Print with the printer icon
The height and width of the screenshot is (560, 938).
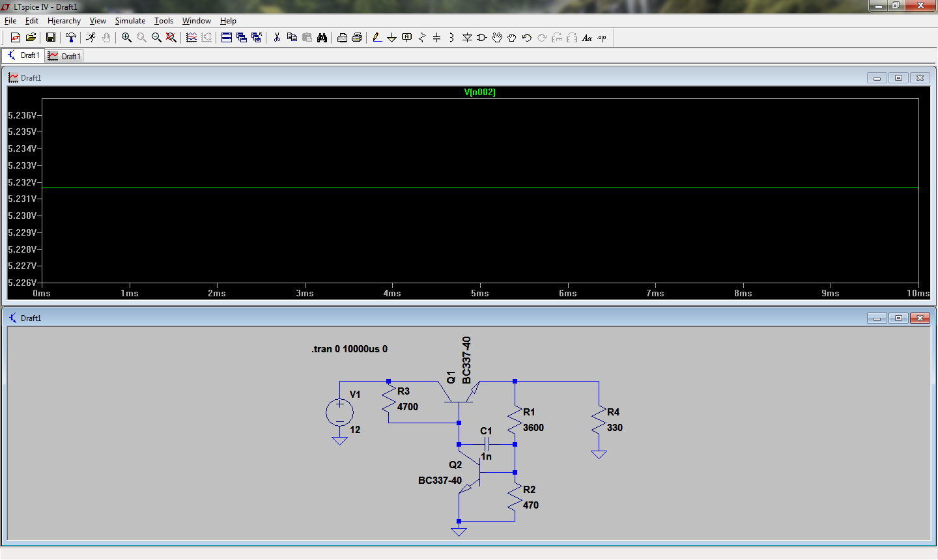click(357, 38)
